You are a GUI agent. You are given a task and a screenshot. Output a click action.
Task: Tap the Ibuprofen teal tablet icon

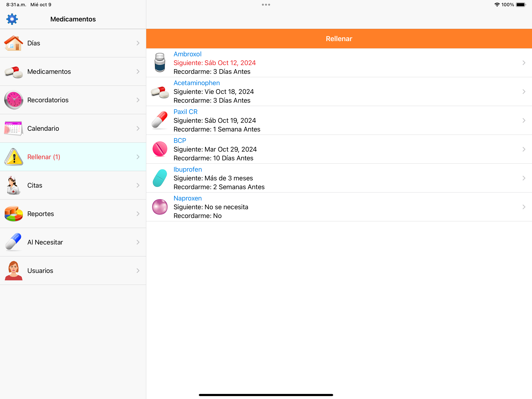click(x=160, y=178)
